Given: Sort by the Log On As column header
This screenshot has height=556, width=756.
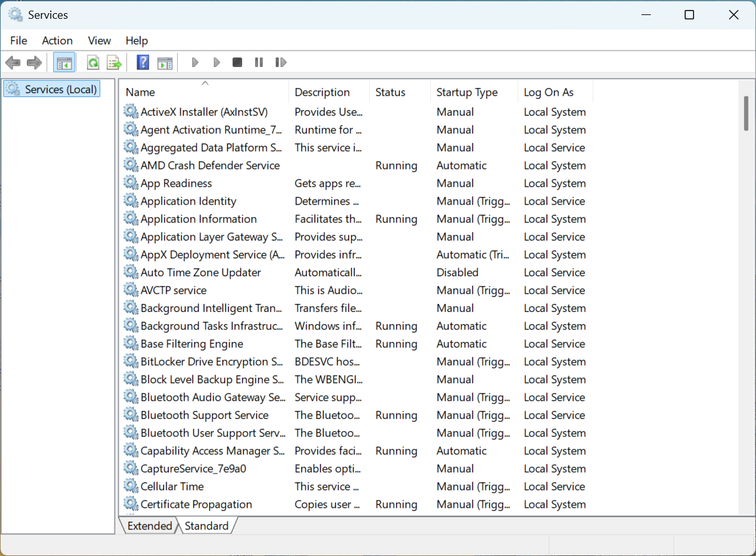Looking at the screenshot, I should 555,92.
